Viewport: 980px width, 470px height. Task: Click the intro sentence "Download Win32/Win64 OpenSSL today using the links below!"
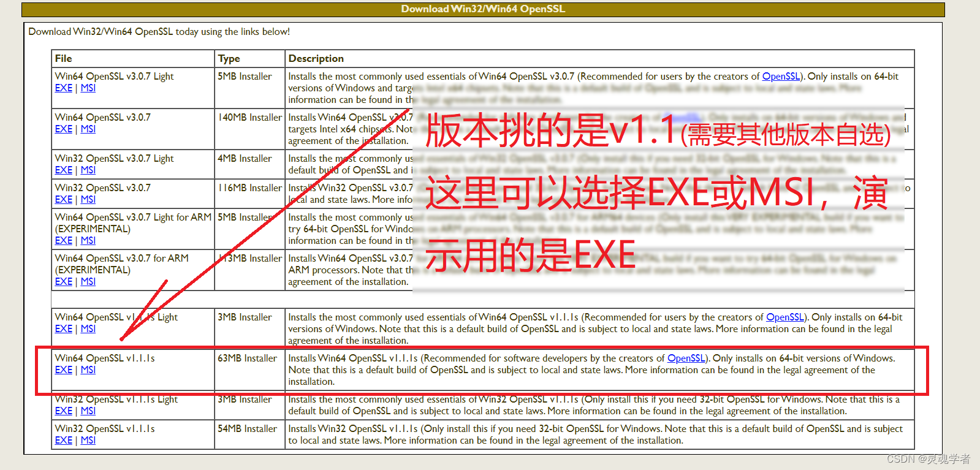159,32
